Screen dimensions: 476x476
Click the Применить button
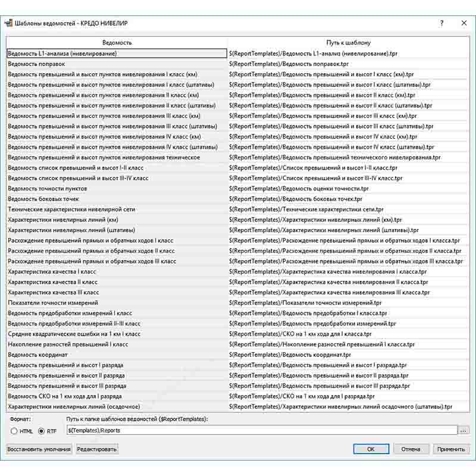[x=451, y=449]
